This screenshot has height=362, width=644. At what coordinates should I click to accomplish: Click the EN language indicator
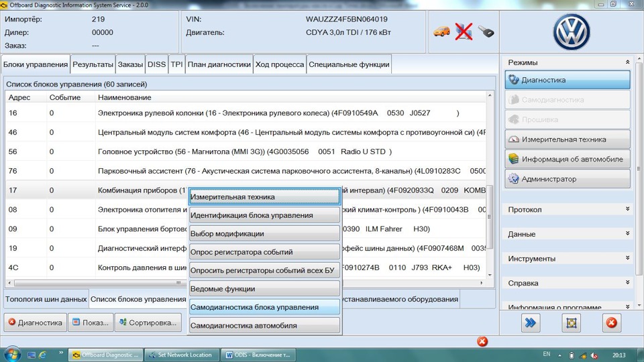click(547, 354)
